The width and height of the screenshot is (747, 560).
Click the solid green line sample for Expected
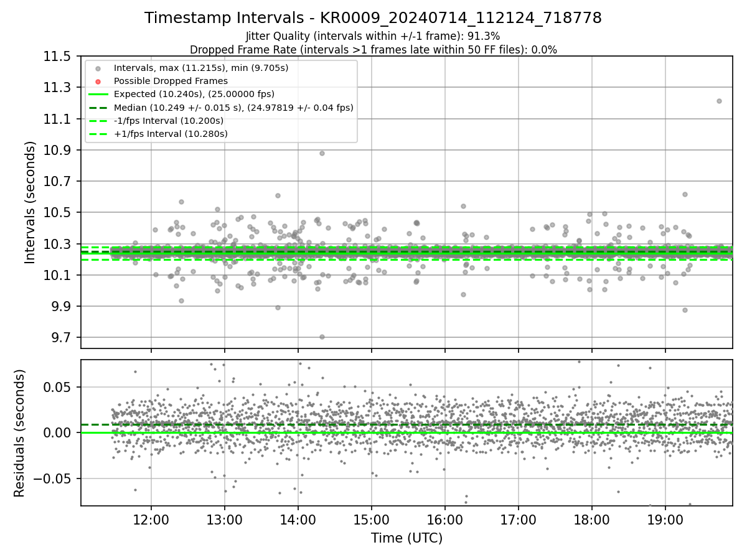click(x=98, y=95)
